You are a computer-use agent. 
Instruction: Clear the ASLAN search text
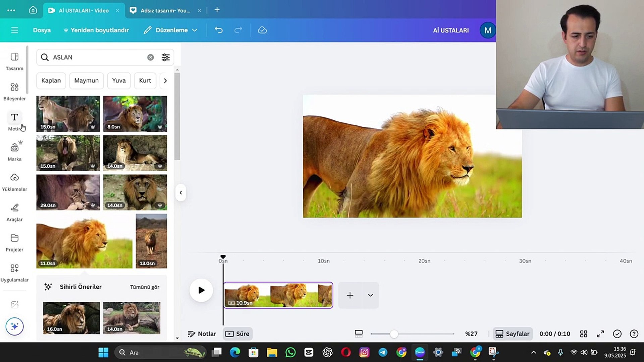(151, 57)
